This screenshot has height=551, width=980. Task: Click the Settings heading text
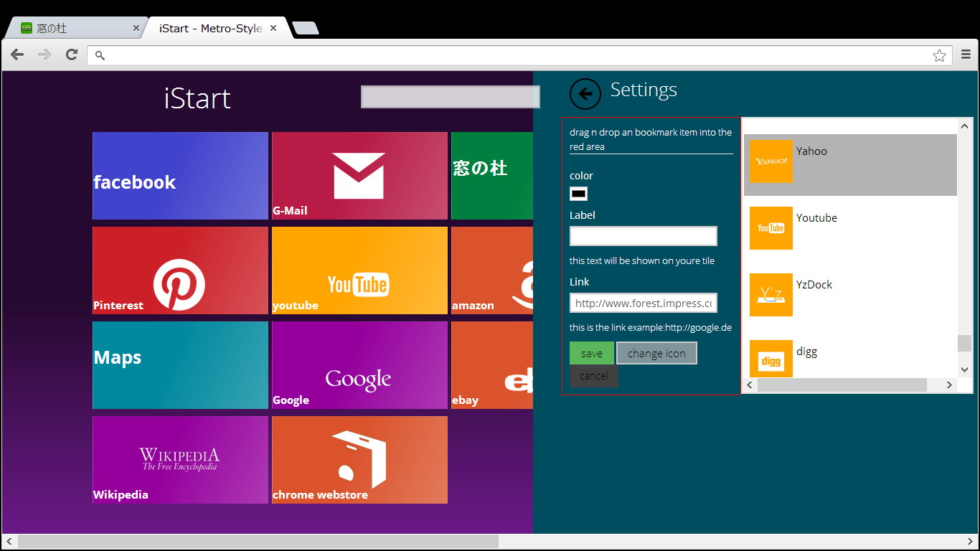pos(644,90)
